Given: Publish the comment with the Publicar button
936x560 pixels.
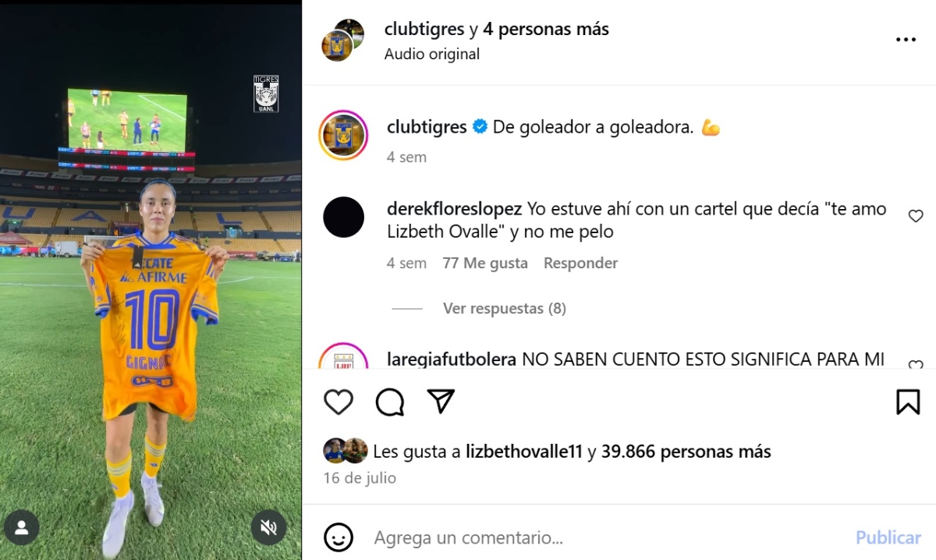Looking at the screenshot, I should coord(888,537).
